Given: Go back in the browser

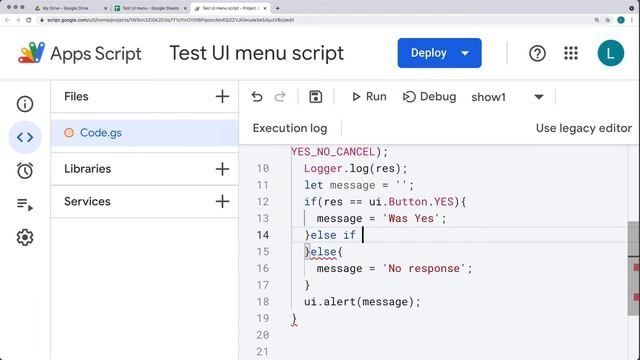Looking at the screenshot, I should point(7,20).
